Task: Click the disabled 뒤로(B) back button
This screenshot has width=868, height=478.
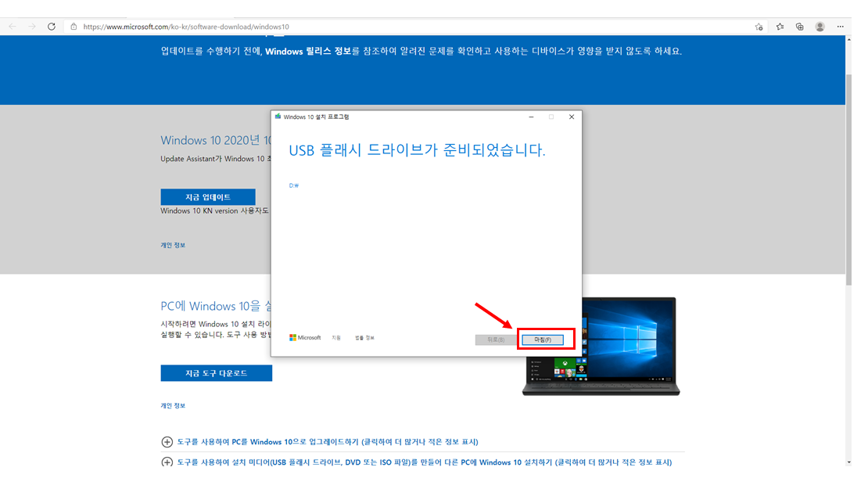Action: click(x=496, y=340)
